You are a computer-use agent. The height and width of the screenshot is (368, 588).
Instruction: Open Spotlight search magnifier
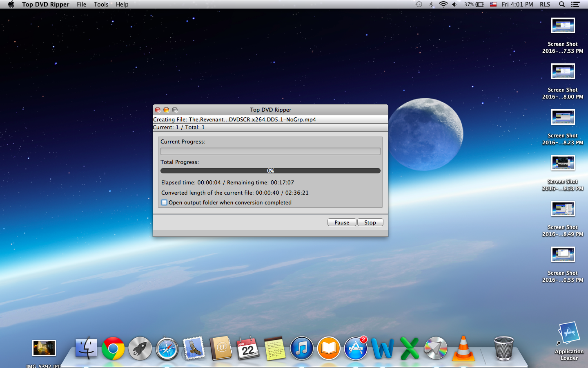coord(562,4)
